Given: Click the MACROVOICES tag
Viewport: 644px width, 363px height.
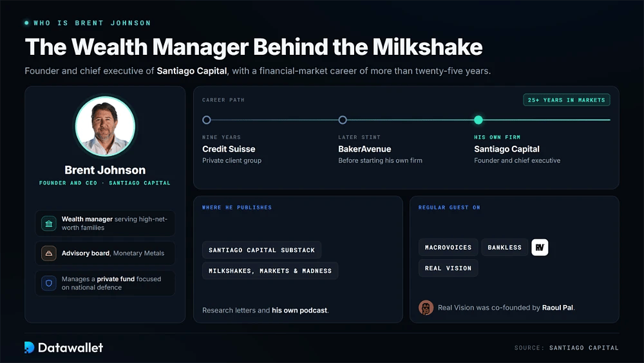Looking at the screenshot, I should 448,248.
